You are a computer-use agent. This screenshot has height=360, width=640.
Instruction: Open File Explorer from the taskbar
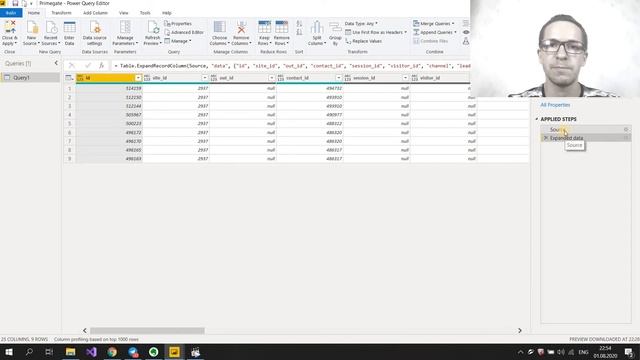[x=70, y=352]
